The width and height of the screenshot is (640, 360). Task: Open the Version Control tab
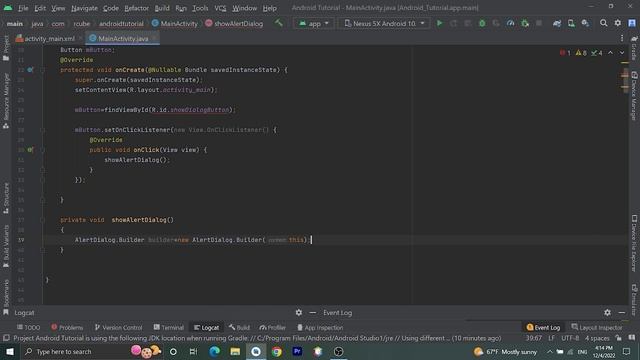pos(118,327)
